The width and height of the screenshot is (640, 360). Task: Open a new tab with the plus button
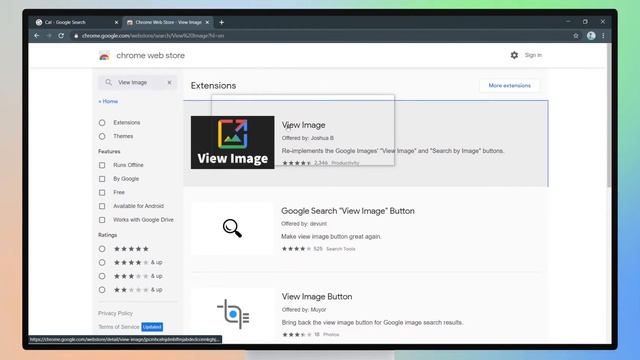click(222, 22)
